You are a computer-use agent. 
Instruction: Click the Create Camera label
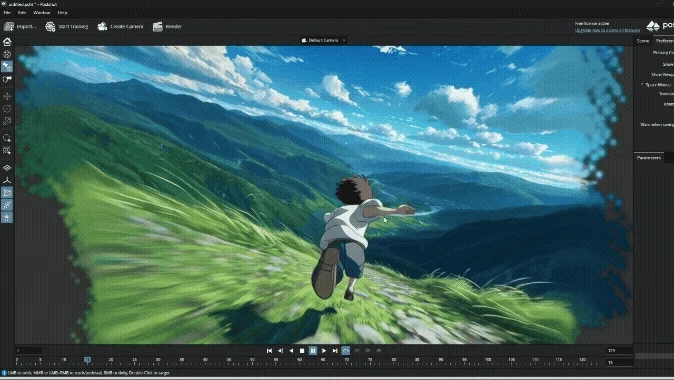point(127,27)
